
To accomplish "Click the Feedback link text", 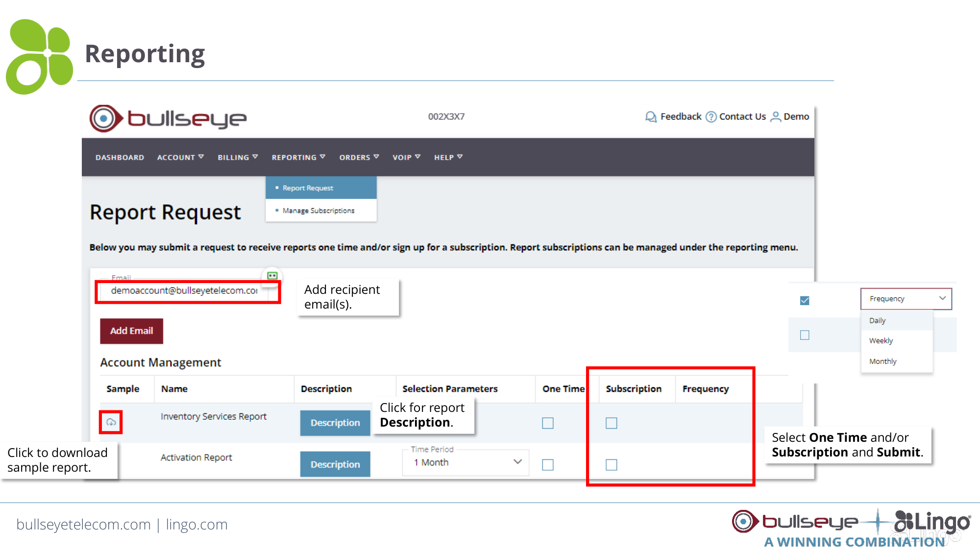I will point(681,117).
